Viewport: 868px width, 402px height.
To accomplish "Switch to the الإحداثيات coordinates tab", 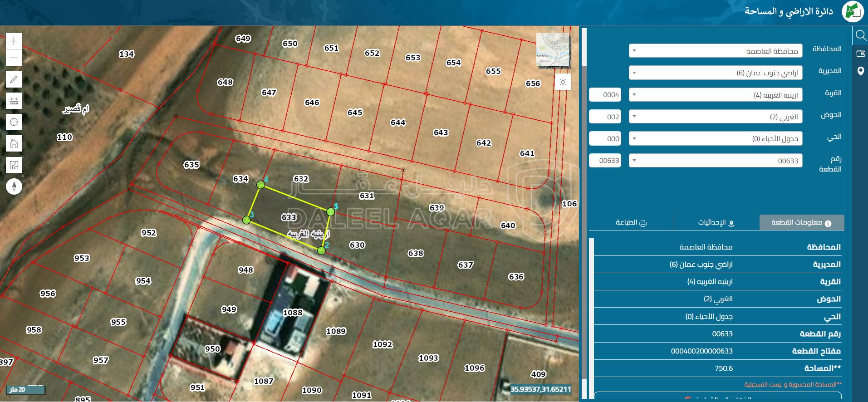I will coord(716,222).
